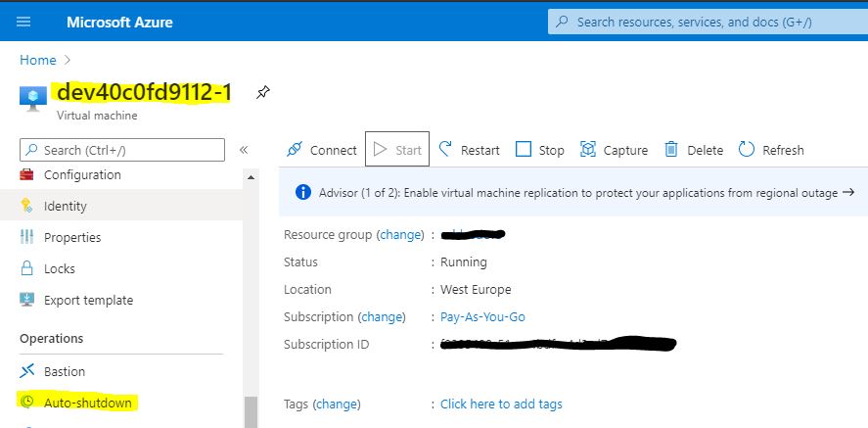Screen dimensions: 868x428
Task: Select the West Europe location value
Action: (476, 290)
